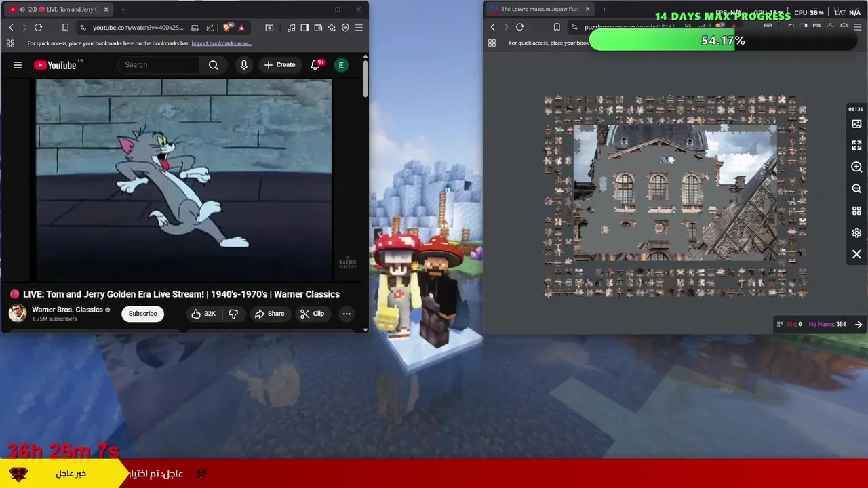Open a new tab in the puzzle window

pyautogui.click(x=604, y=9)
